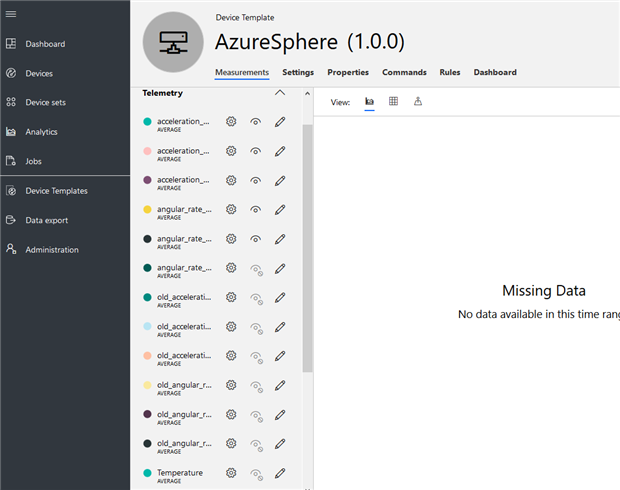The height and width of the screenshot is (490, 620).
Task: Click the AzureSphere device template avatar
Action: pos(173,42)
